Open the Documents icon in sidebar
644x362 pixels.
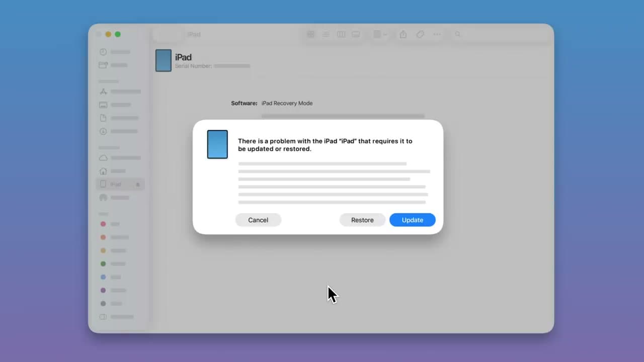tap(103, 118)
